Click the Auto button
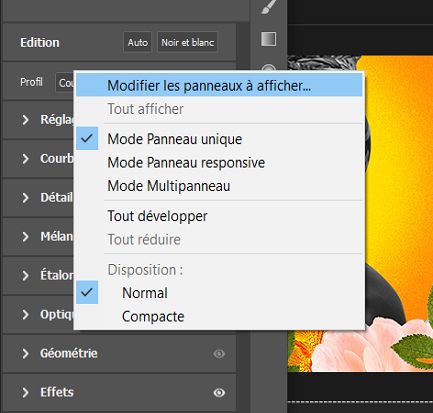Screen dimensions: 433x413 tap(138, 42)
